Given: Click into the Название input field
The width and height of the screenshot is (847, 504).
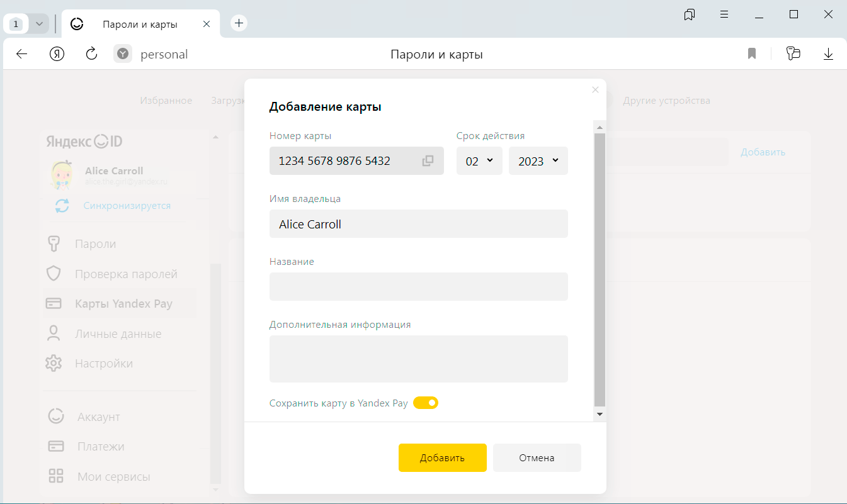Looking at the screenshot, I should tap(418, 286).
